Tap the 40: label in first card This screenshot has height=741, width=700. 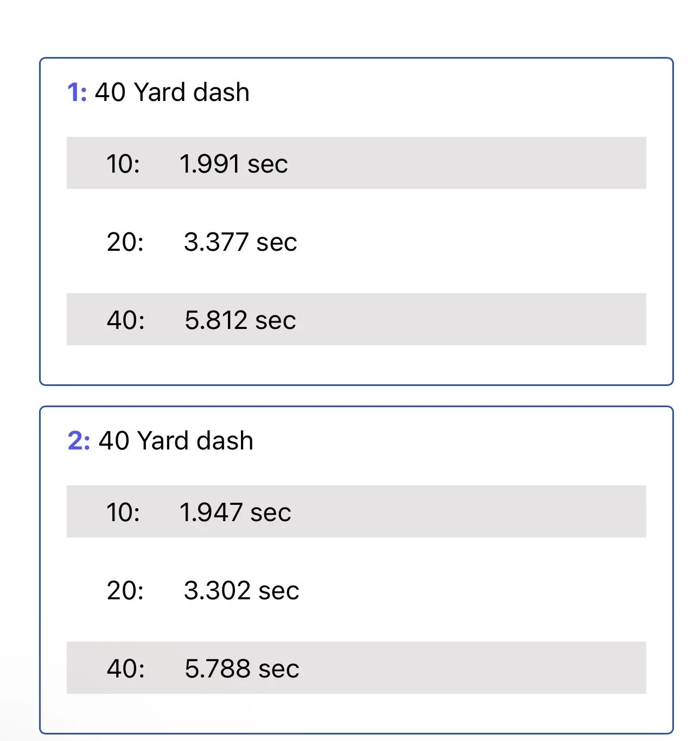point(126,320)
